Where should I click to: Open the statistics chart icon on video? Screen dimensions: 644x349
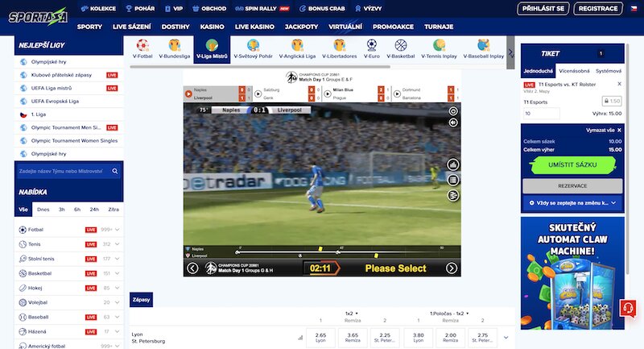(453, 165)
